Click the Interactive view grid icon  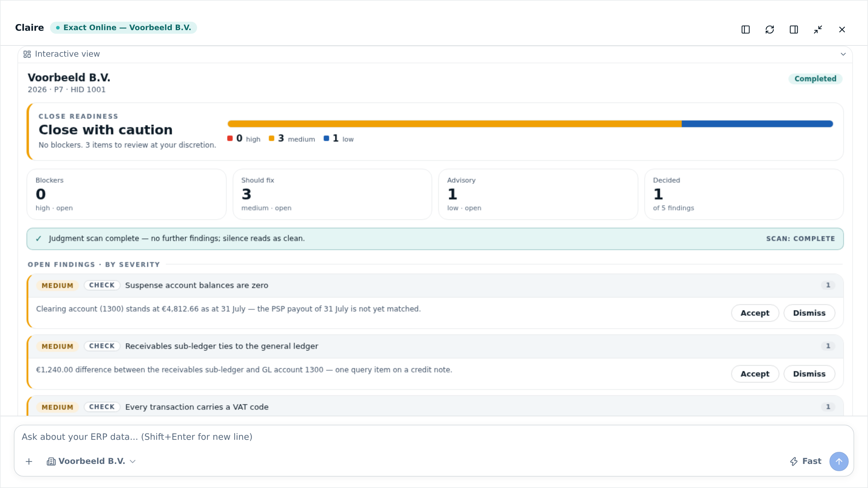point(27,54)
